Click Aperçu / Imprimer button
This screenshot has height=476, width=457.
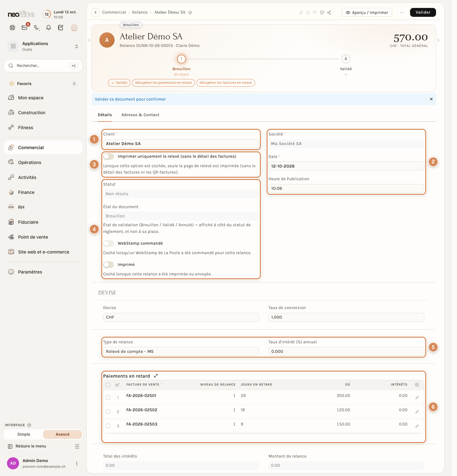point(367,12)
